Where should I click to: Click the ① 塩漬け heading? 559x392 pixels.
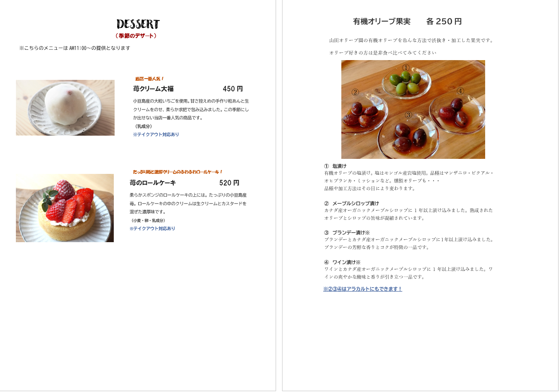tap(335, 166)
